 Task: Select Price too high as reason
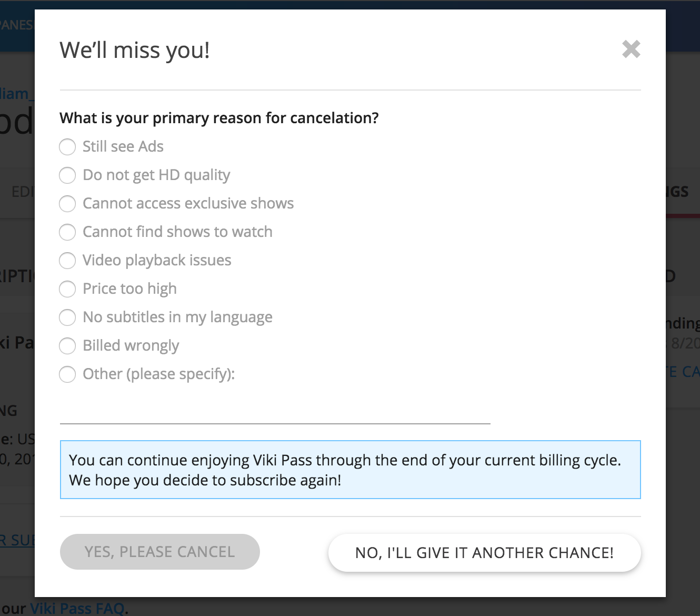pos(67,289)
